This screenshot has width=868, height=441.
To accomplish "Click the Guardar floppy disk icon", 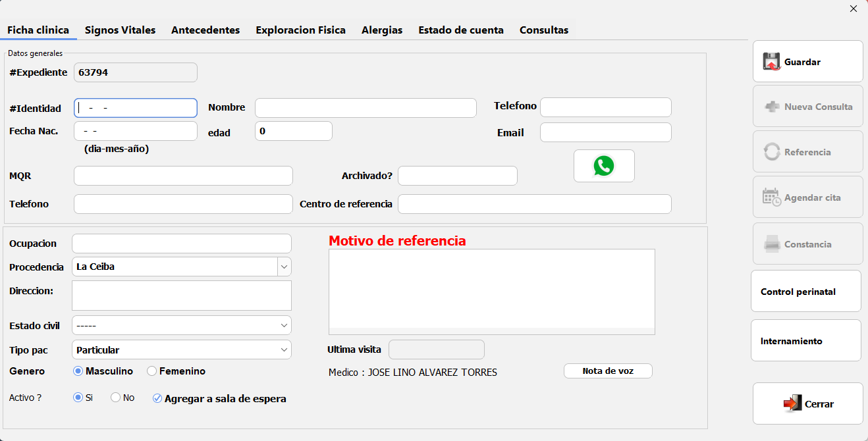I will click(771, 61).
